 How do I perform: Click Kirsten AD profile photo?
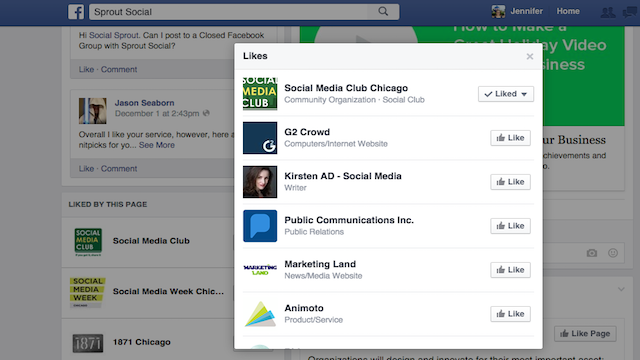pos(260,182)
